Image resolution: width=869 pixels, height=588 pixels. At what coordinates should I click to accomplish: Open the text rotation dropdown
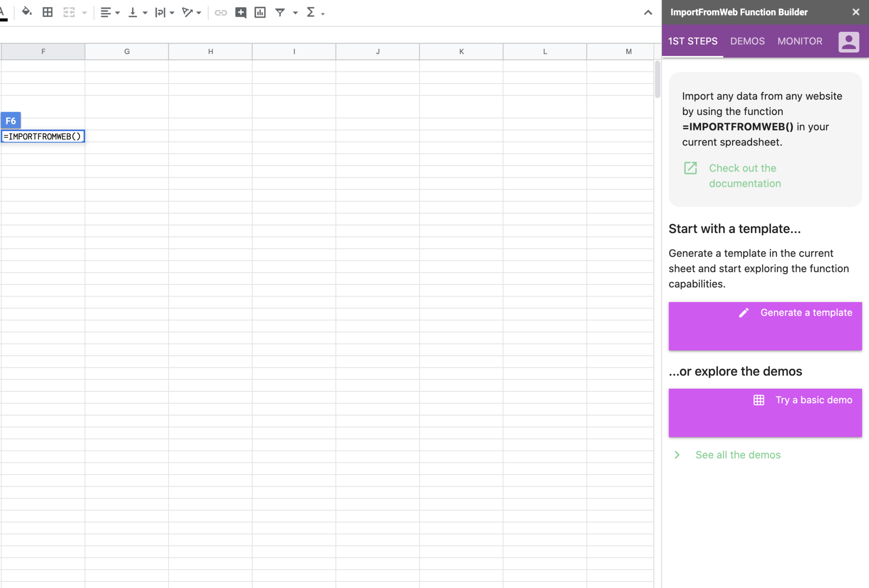coord(199,13)
